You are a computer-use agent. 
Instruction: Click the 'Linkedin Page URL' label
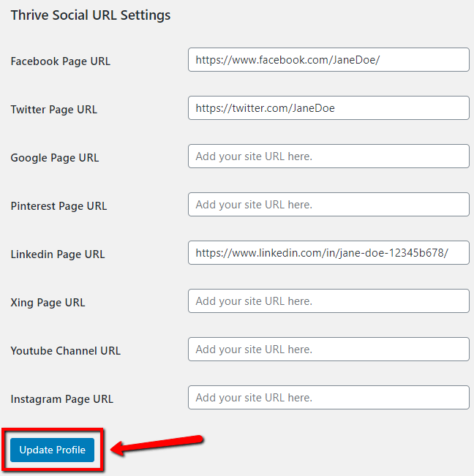(58, 254)
